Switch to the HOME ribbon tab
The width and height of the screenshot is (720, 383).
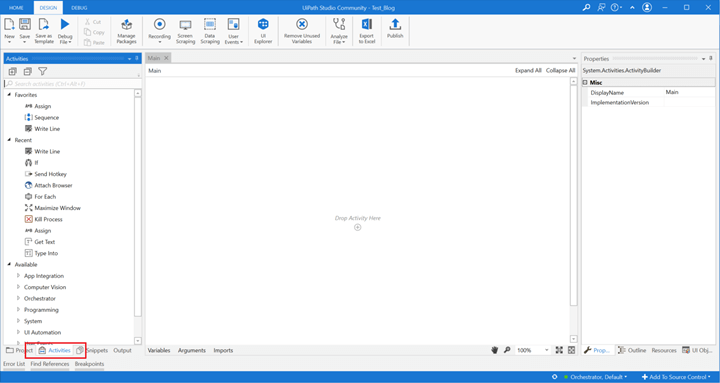click(16, 8)
